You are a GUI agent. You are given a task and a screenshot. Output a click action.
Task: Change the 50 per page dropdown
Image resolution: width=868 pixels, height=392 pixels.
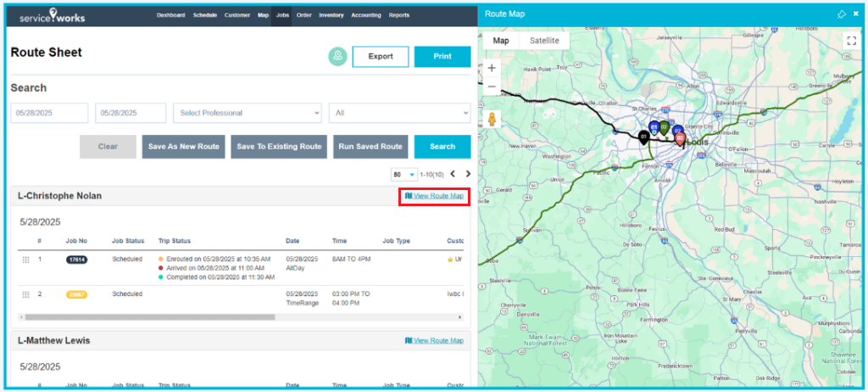pos(403,174)
